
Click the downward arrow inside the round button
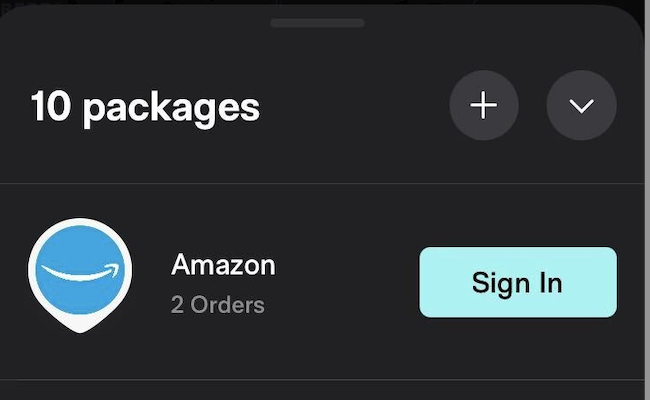[x=581, y=107]
